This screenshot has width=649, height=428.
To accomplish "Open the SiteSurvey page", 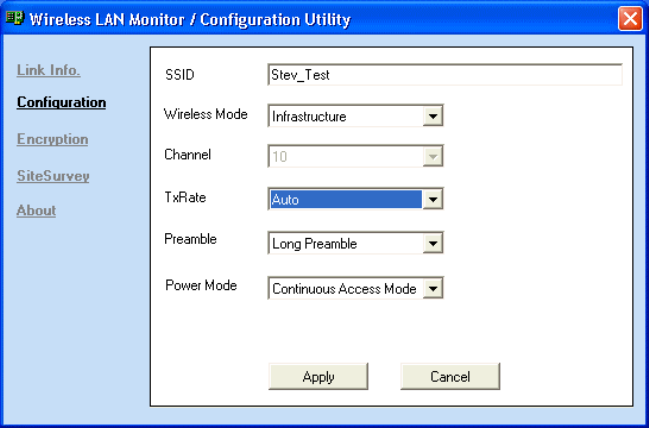I will pos(53,176).
